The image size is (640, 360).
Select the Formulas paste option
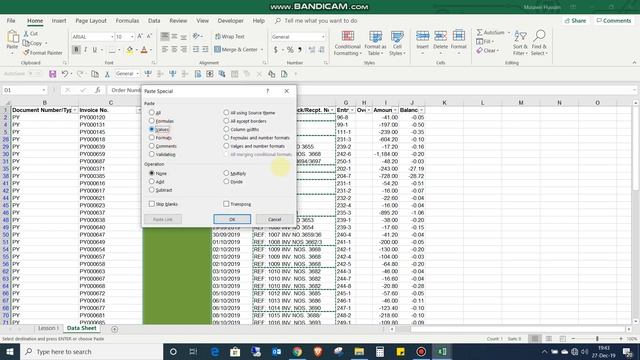pyautogui.click(x=152, y=121)
